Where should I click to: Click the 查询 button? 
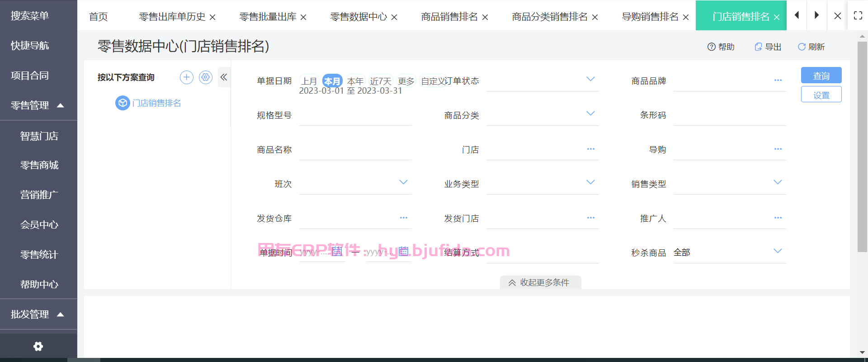[x=821, y=76]
